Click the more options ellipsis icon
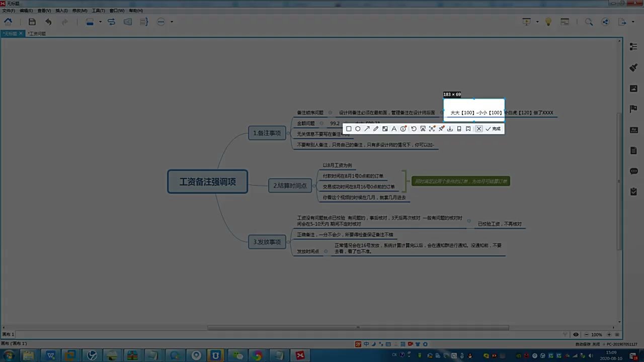This screenshot has height=362, width=644. pyautogui.click(x=161, y=22)
